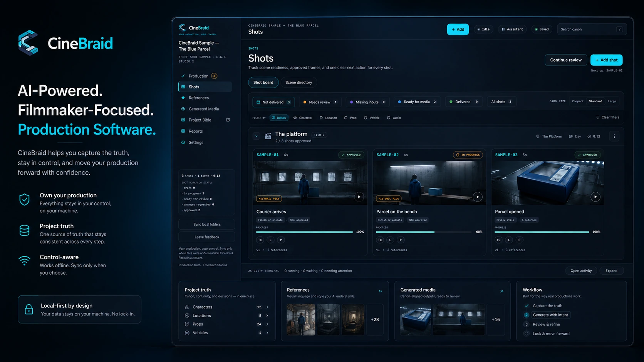
Task: Click the In Progress status badge on SAMPLE-02
Action: (468, 155)
